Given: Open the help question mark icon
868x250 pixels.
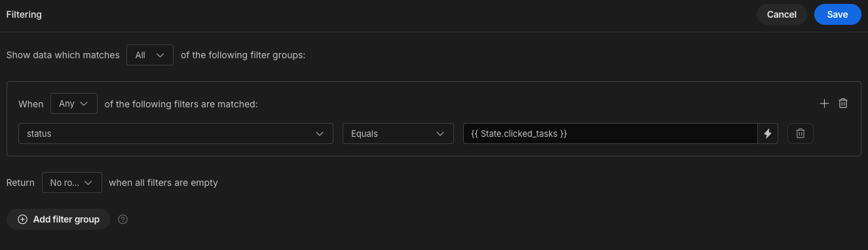Looking at the screenshot, I should [x=123, y=219].
